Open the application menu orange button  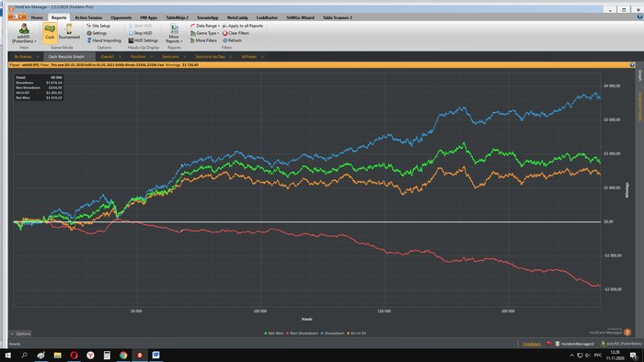17,17
